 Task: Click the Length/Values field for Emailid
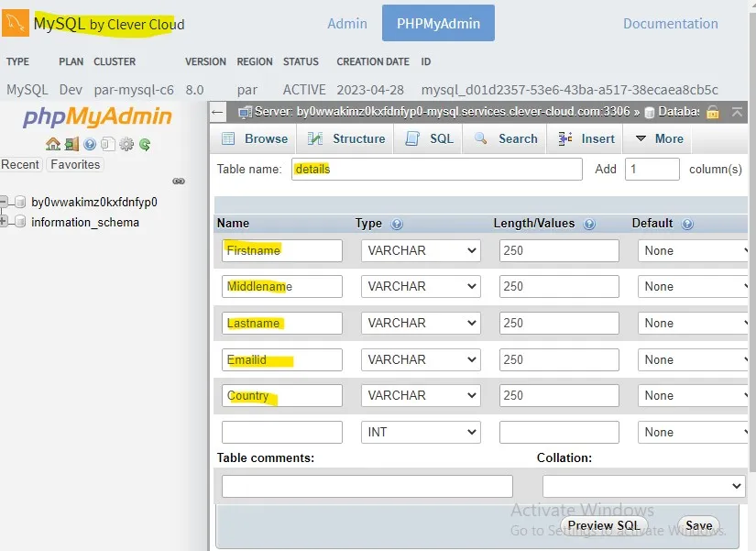559,359
